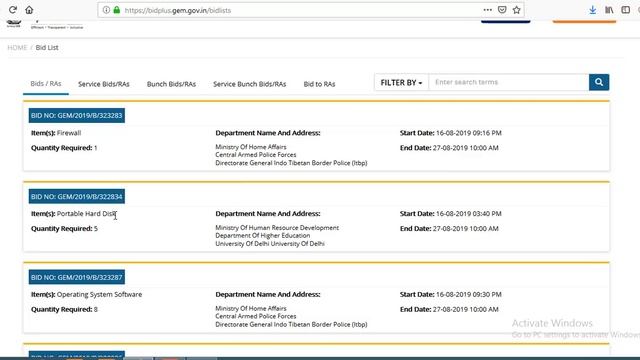The width and height of the screenshot is (640, 360).
Task: Switch to Bunch Bids/RAs tab
Action: 171,84
